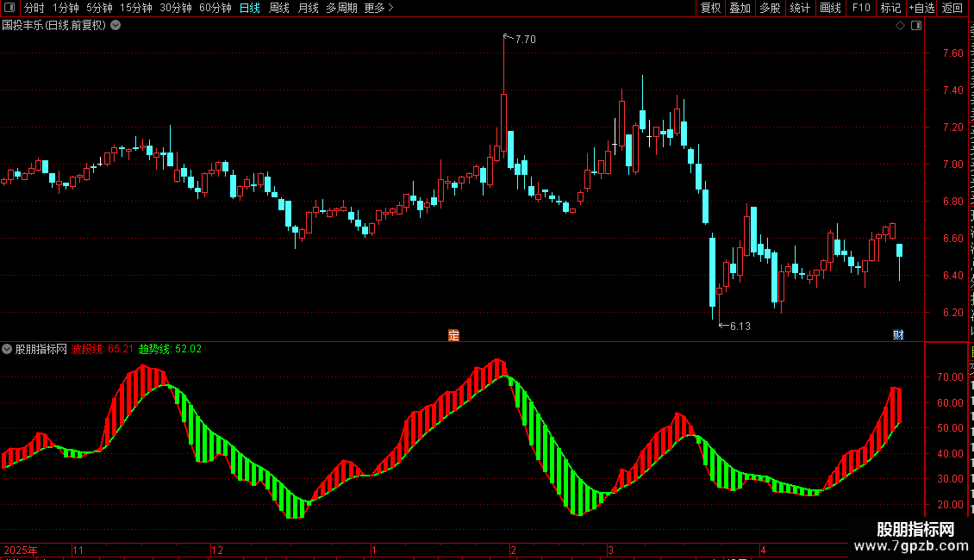Click the split-window icon near diamond
The height and width of the screenshot is (560, 974).
point(916,26)
